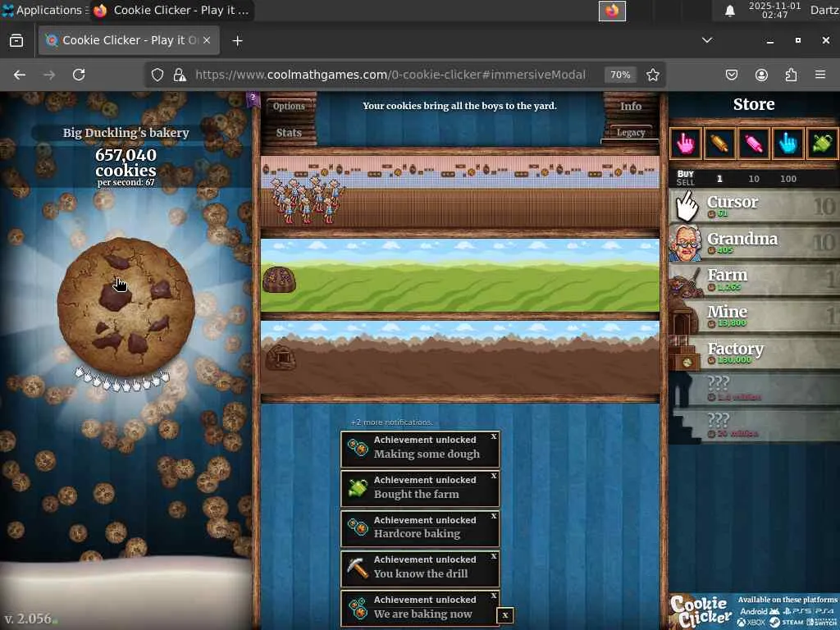The image size is (840, 630).
Task: Set purchase quantity to 10
Action: click(x=754, y=179)
